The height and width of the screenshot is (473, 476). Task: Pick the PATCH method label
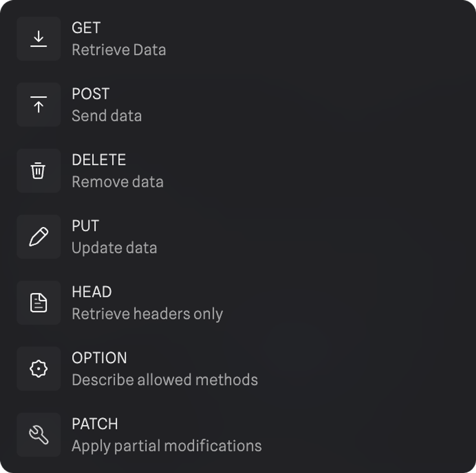(x=95, y=424)
